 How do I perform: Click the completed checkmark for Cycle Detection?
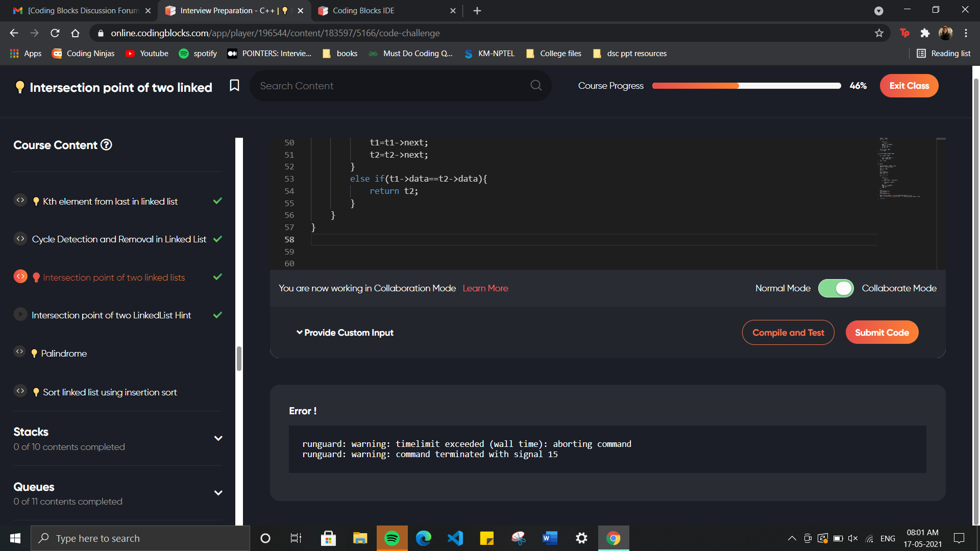217,239
